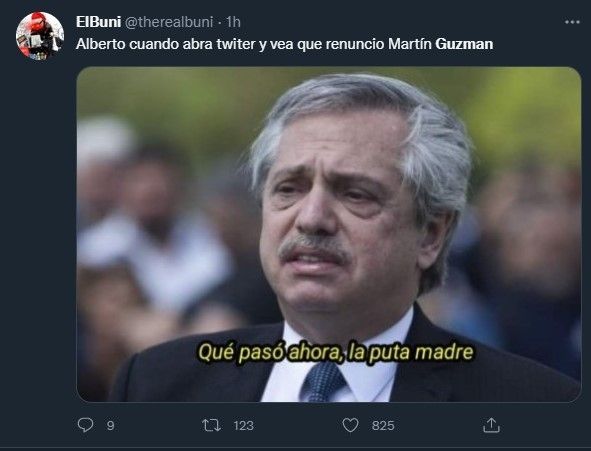Viewport: 591px width, 451px height.
Task: Click the 825 likes count
Action: (x=383, y=425)
